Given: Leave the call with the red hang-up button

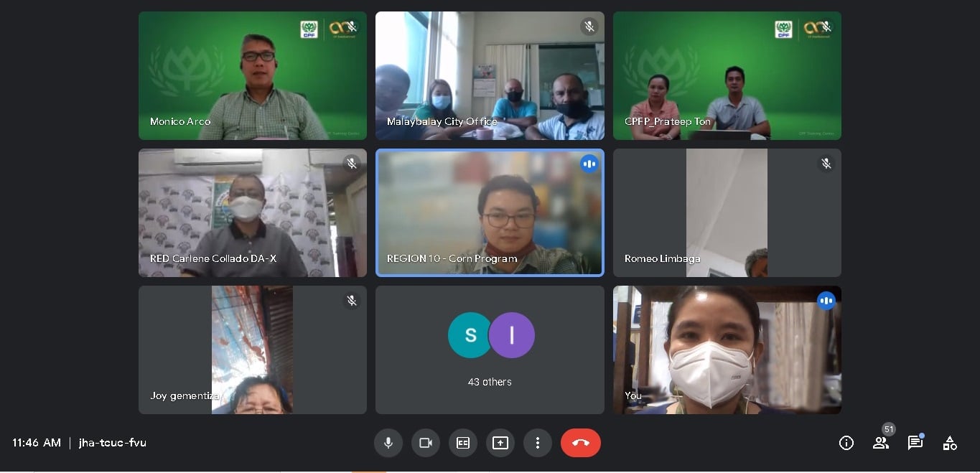Looking at the screenshot, I should pos(581,443).
